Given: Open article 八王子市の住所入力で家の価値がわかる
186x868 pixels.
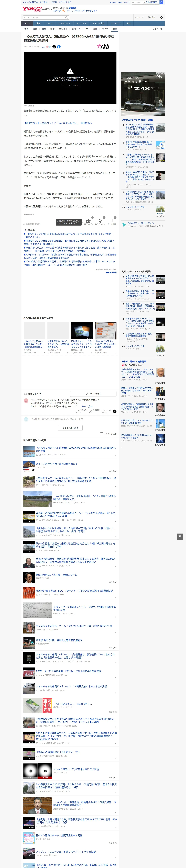Looking at the screenshot, I should [x=57, y=464].
